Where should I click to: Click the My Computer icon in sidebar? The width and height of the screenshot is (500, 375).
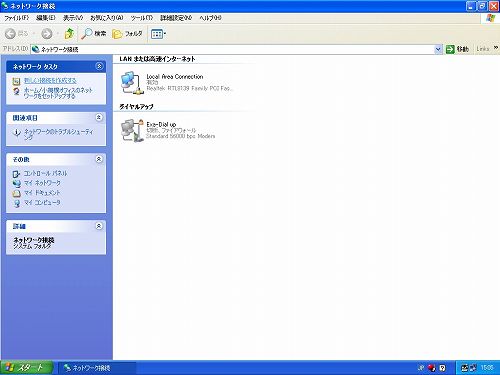pyautogui.click(x=16, y=203)
